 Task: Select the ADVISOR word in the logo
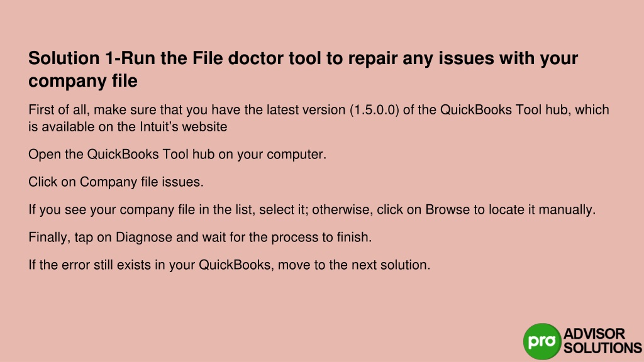coord(594,334)
